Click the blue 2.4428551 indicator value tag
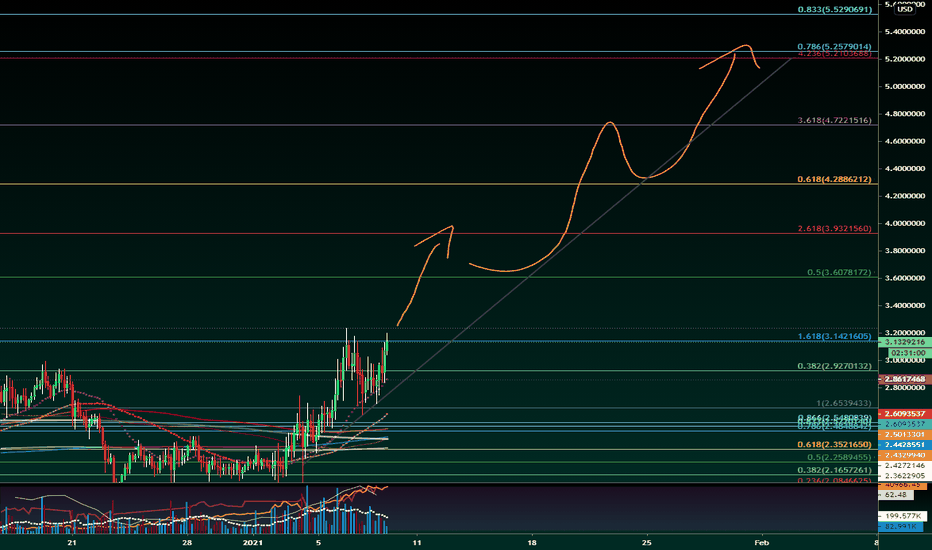Image resolution: width=932 pixels, height=550 pixels. click(905, 445)
